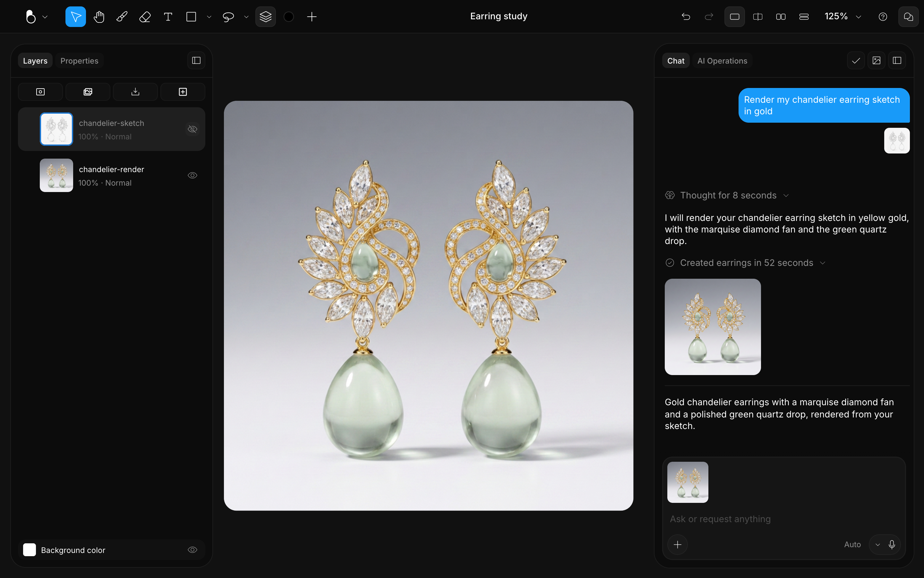The width and height of the screenshot is (924, 578).
Task: Open the Auto model dropdown
Action: 877,544
